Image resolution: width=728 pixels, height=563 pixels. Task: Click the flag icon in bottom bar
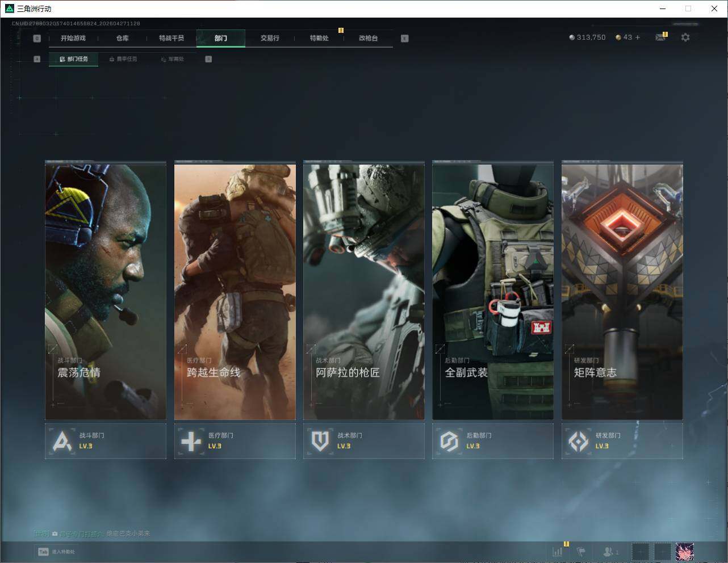pyautogui.click(x=581, y=551)
